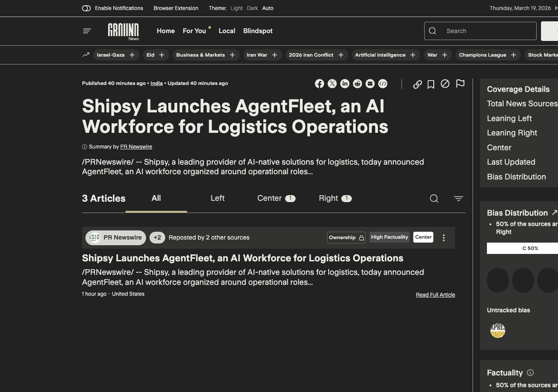Image resolution: width=558 pixels, height=392 pixels.
Task: Expand the +2 reposted sources
Action: pos(157,237)
